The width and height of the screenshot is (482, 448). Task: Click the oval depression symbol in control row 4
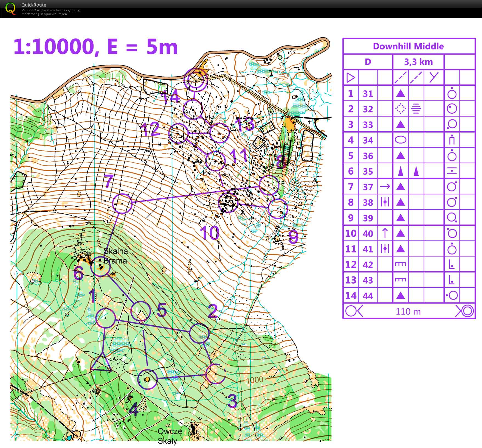400,140
